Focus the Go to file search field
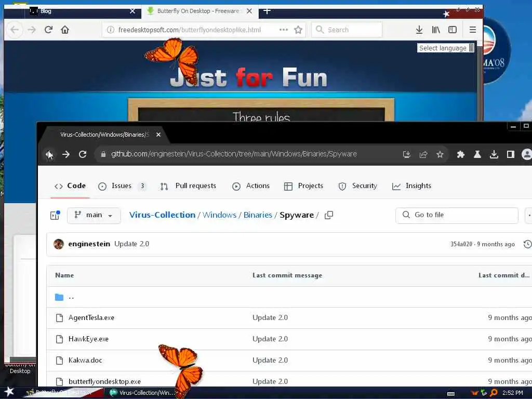Viewport: 532px width, 399px height. tap(457, 215)
